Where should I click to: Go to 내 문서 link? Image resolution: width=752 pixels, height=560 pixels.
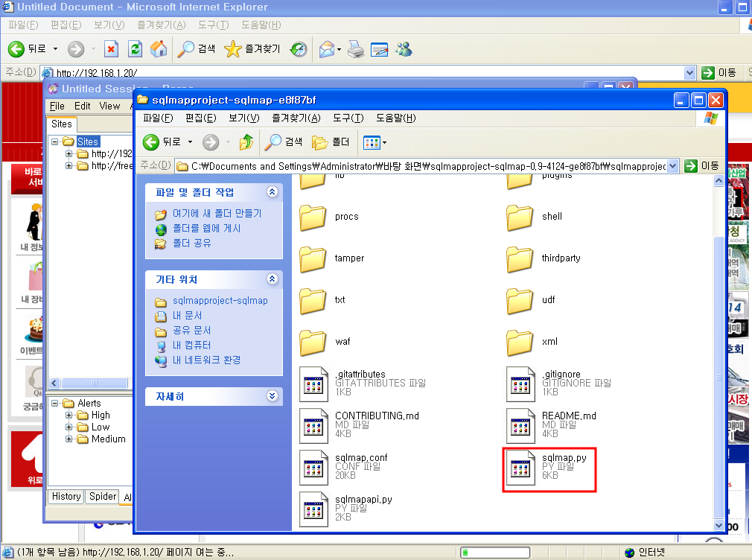(187, 315)
